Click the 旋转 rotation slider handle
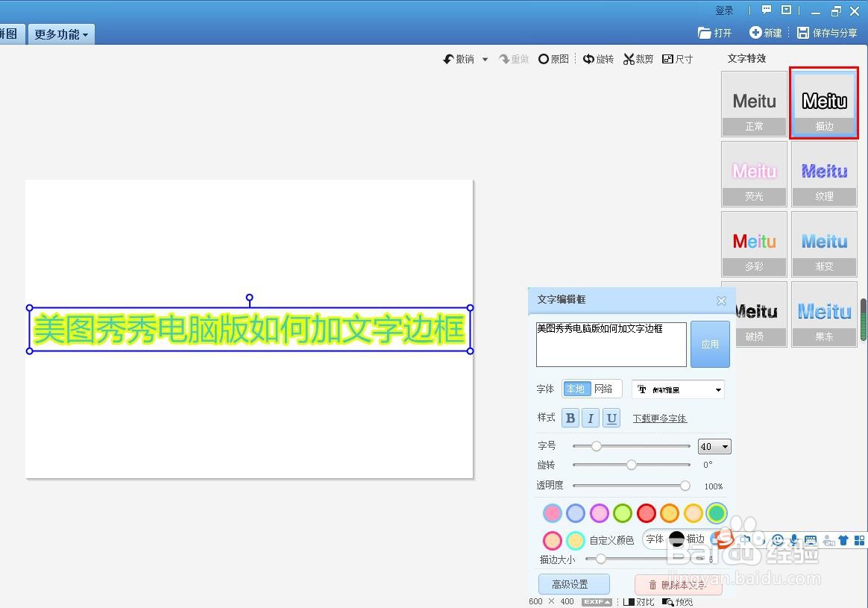 pyautogui.click(x=632, y=465)
